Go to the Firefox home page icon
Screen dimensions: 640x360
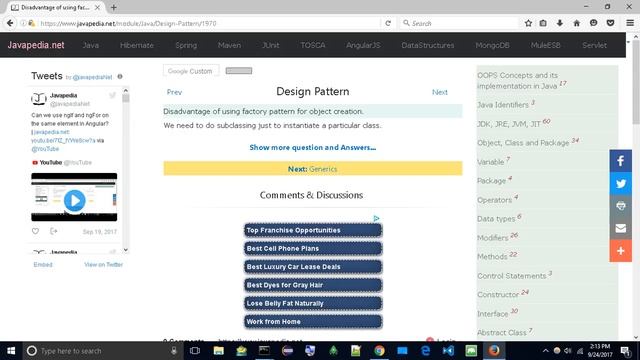pos(576,23)
